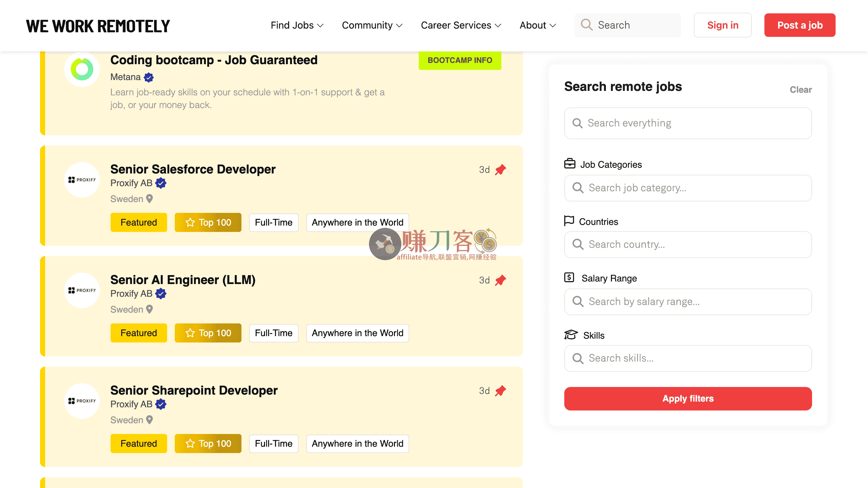Click the Countries flag icon
This screenshot has height=488, width=868.
(569, 221)
